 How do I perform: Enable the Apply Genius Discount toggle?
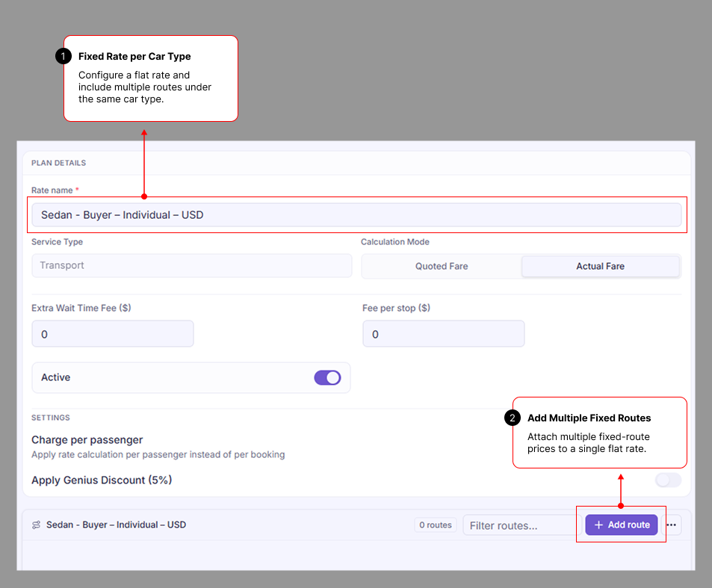point(668,480)
